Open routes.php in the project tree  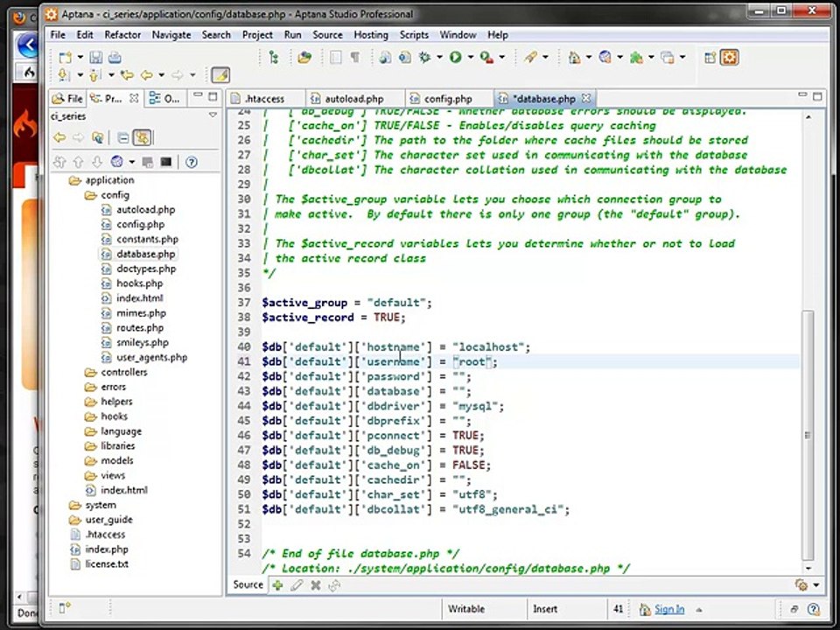tap(140, 328)
